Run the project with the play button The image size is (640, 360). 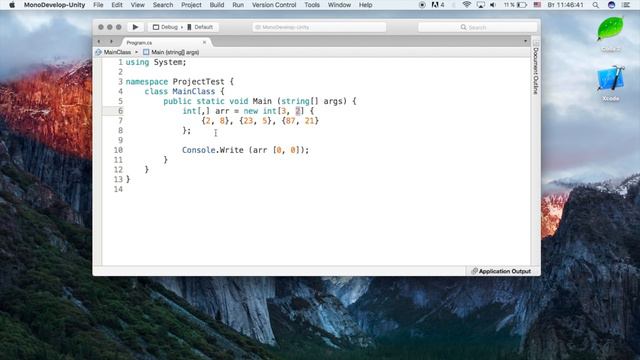135,27
